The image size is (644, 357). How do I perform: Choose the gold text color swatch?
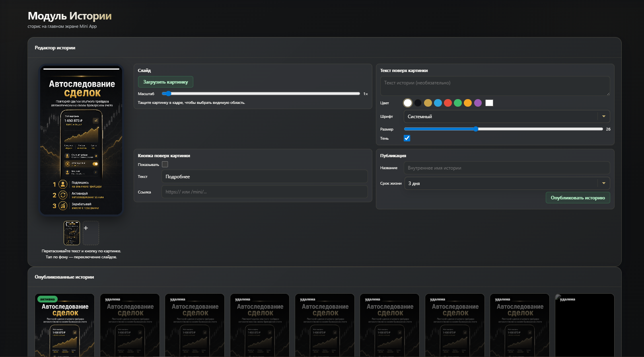(x=428, y=103)
